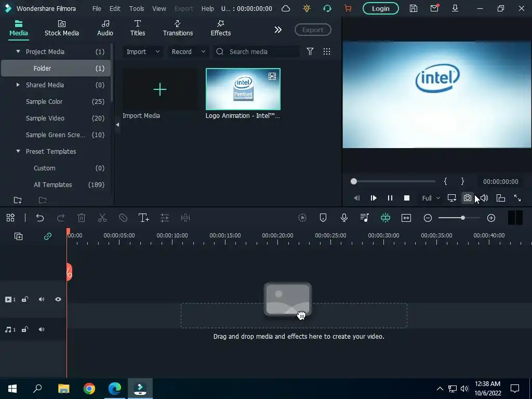Click the render preview icon
532x399 pixels.
coord(302,218)
